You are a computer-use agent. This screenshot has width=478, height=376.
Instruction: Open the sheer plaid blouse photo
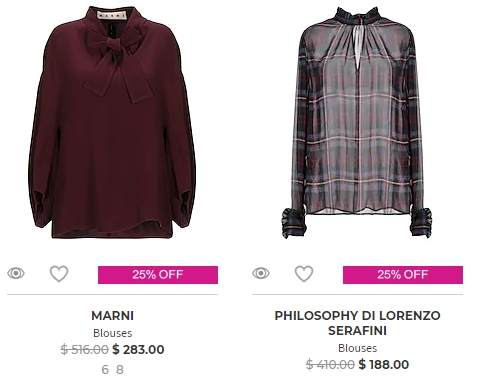[357, 122]
